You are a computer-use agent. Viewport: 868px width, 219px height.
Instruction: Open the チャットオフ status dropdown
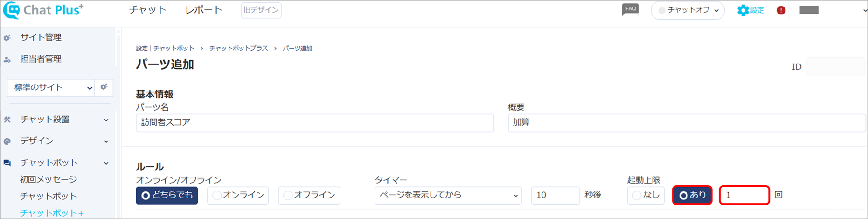[x=687, y=10]
